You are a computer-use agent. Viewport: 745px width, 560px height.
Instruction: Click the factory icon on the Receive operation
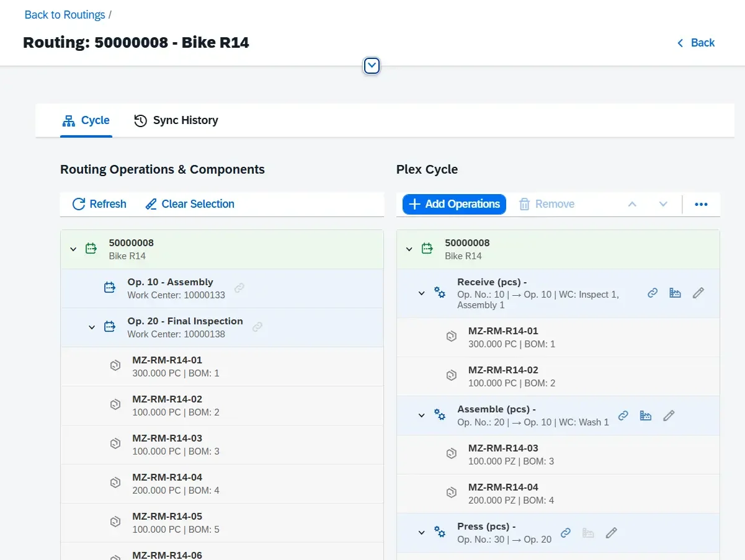click(675, 293)
